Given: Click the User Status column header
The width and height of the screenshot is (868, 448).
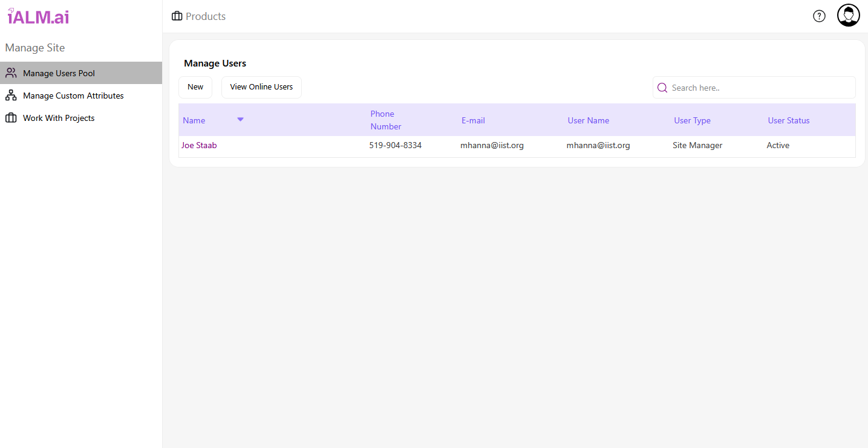Looking at the screenshot, I should pyautogui.click(x=788, y=120).
